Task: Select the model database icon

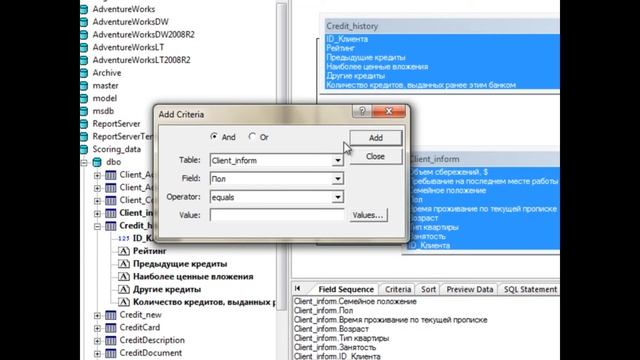Action: 84,98
